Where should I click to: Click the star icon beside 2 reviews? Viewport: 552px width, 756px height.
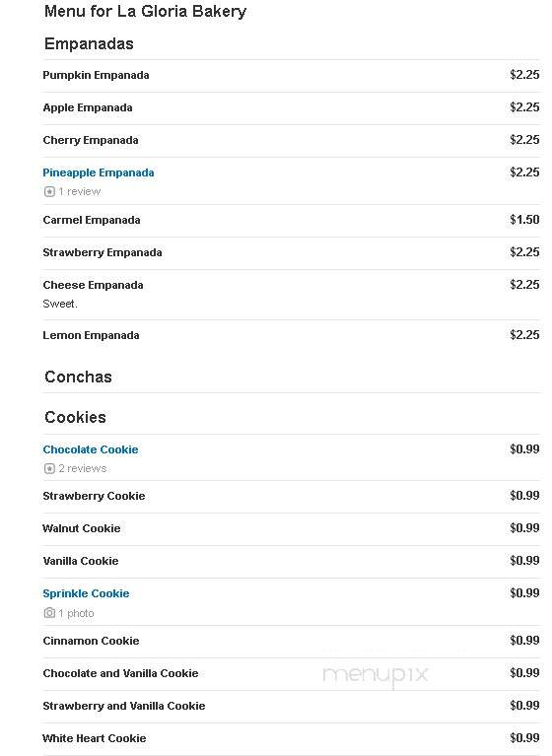(49, 468)
